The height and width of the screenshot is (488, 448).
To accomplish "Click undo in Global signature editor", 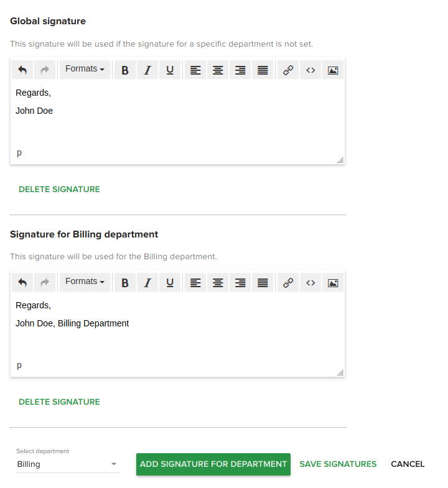I will tap(22, 70).
